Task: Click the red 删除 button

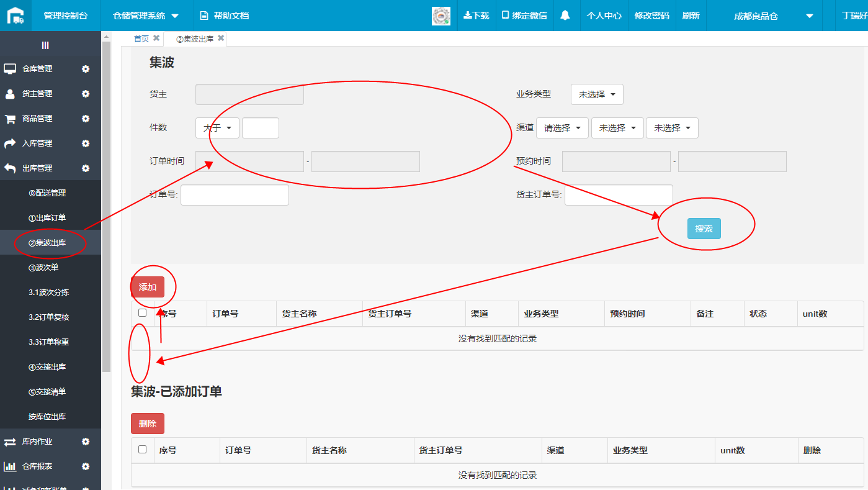Action: coord(148,424)
